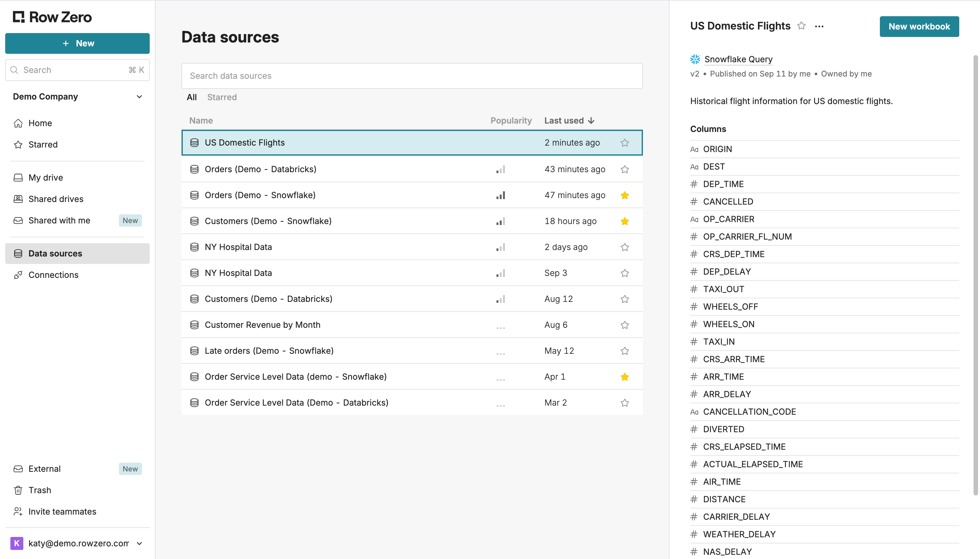This screenshot has width=980, height=559.
Task: Click the New button in sidebar
Action: coord(77,43)
